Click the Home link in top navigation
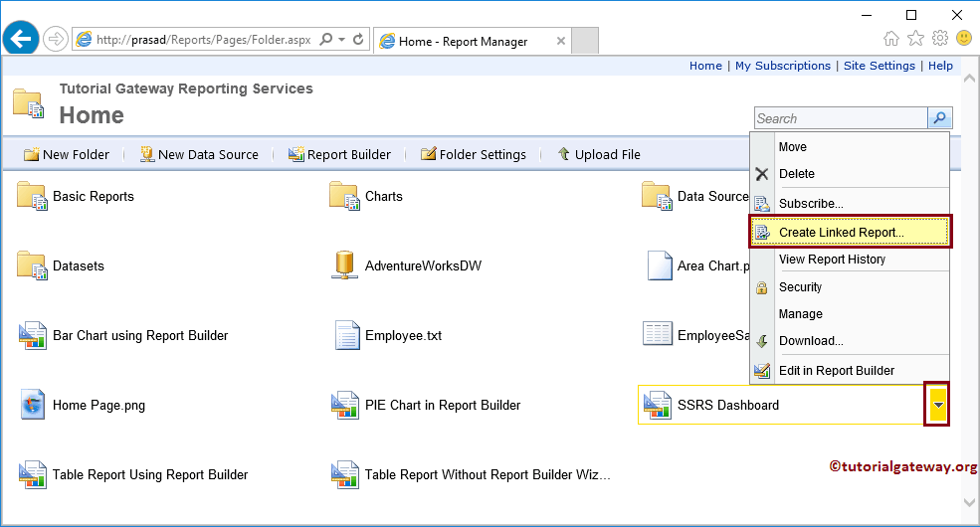Image resolution: width=980 pixels, height=527 pixels. coord(705,66)
